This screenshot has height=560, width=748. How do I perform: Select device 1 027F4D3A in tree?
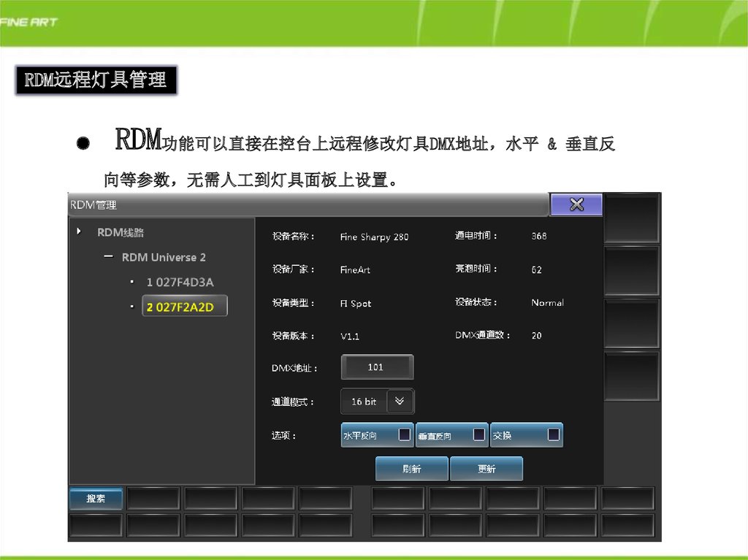coord(180,282)
